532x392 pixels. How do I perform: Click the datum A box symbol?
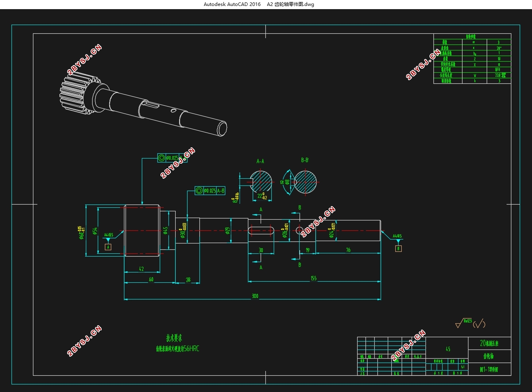[108, 247]
